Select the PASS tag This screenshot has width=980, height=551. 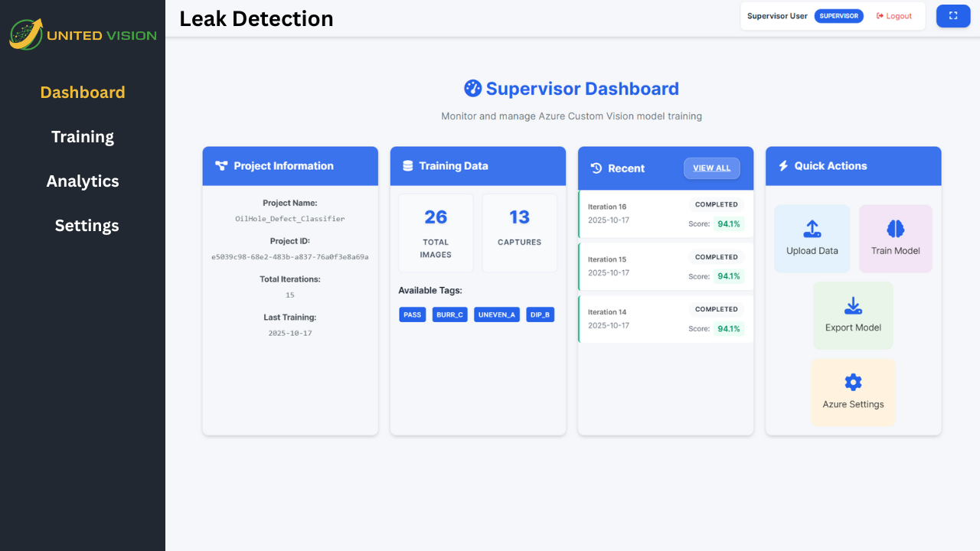click(412, 314)
